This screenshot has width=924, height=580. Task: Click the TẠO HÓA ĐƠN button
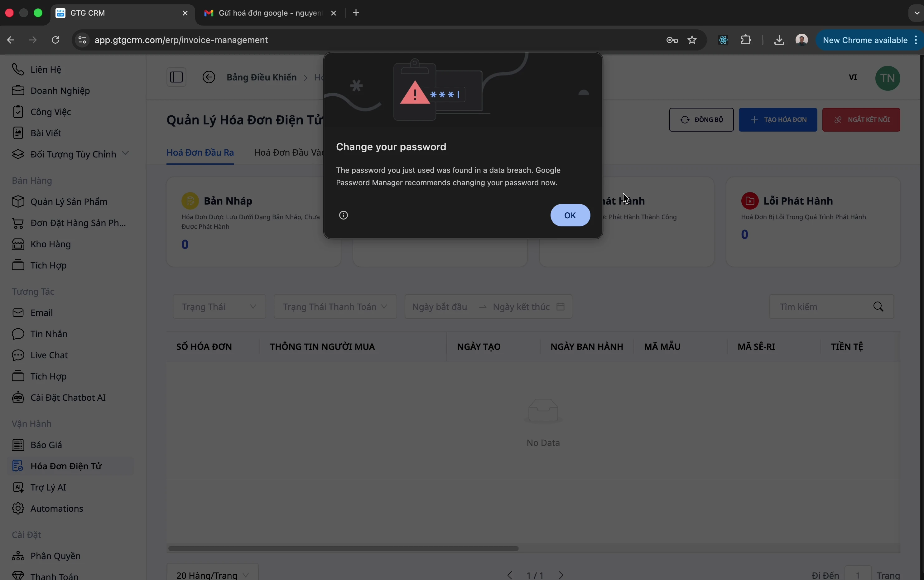coord(778,120)
